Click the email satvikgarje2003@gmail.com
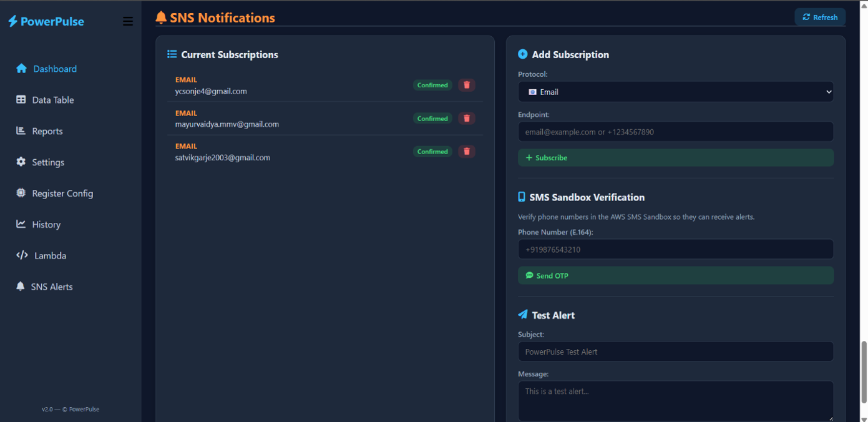Image resolution: width=868 pixels, height=422 pixels. coord(223,158)
